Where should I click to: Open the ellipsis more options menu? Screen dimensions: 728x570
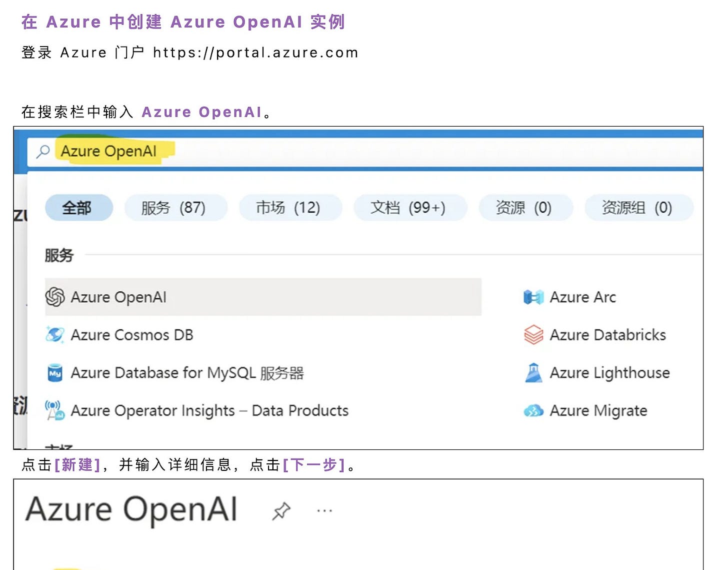[x=324, y=511]
